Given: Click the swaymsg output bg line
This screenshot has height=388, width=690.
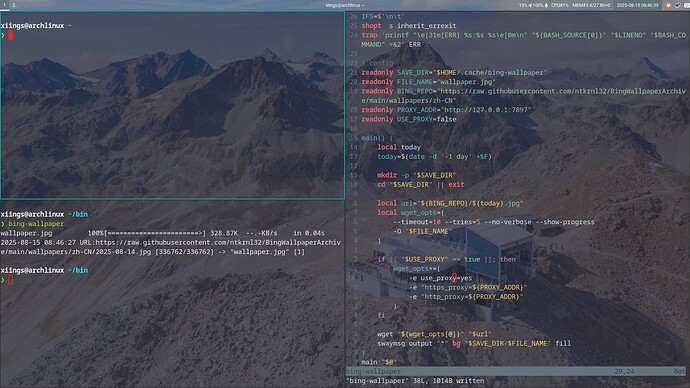Looking at the screenshot, I should coord(474,344).
